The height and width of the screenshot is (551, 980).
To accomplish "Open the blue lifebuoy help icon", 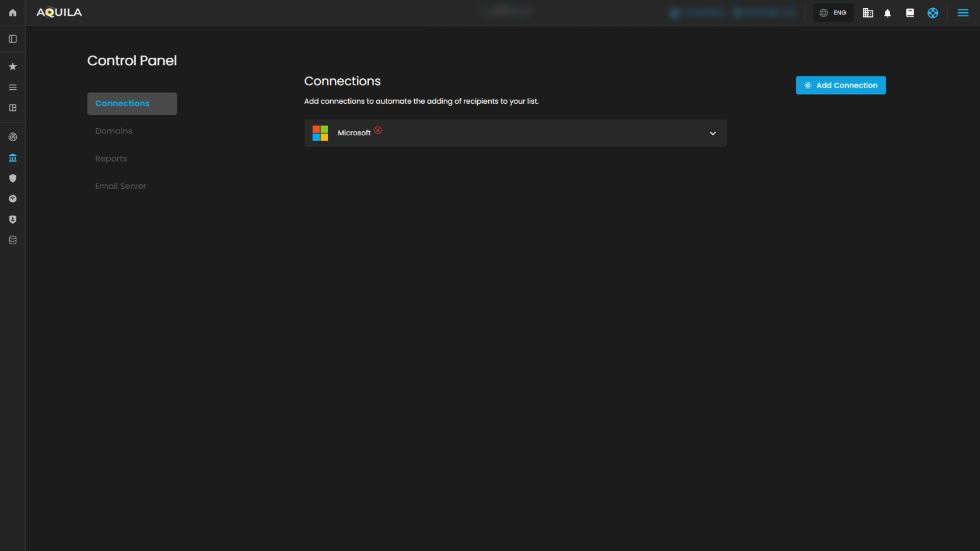I will pos(933,12).
